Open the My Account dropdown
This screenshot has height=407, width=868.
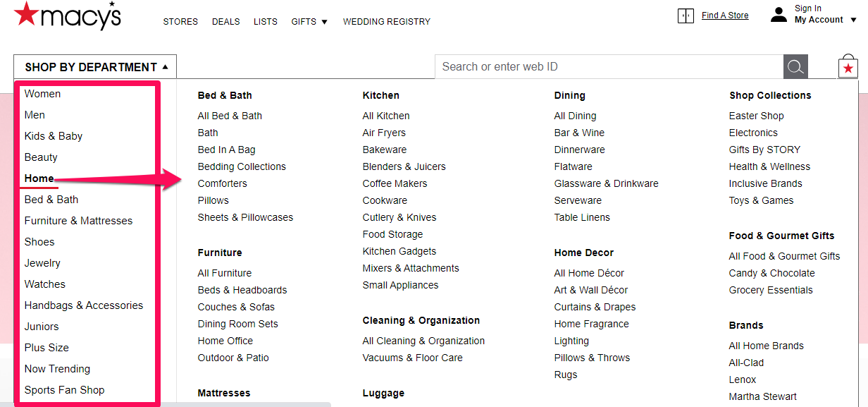[826, 20]
